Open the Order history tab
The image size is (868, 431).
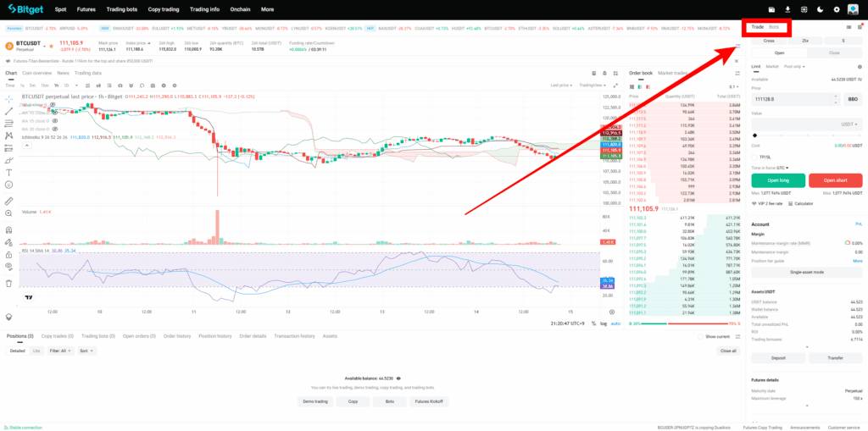click(177, 336)
